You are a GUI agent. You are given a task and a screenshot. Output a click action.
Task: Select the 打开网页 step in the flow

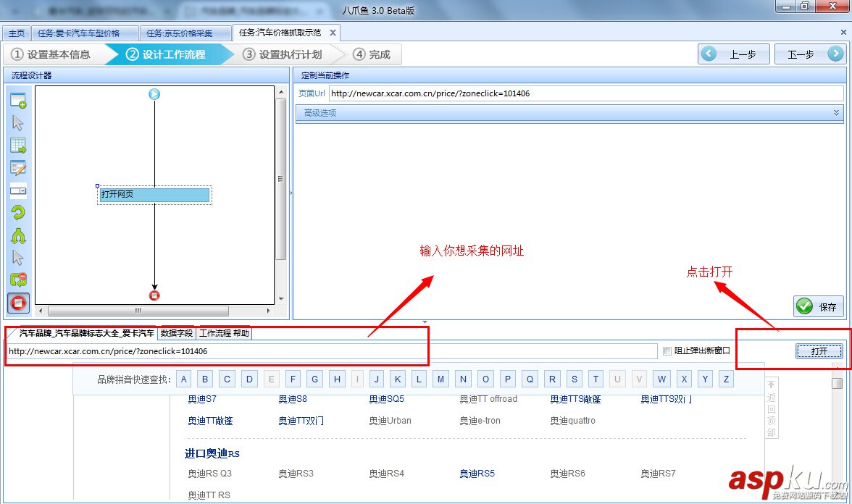pos(154,194)
